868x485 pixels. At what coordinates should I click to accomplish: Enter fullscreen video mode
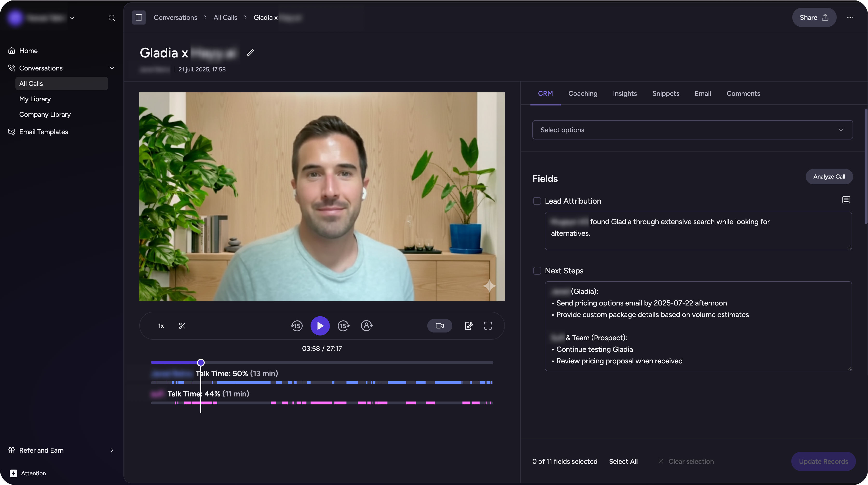(488, 326)
